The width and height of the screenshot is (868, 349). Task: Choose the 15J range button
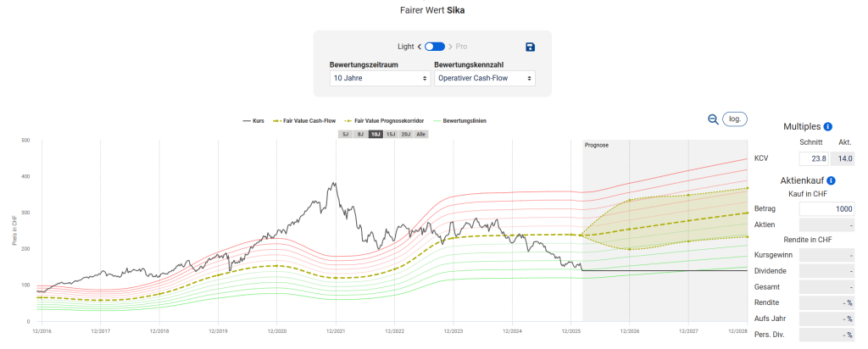(390, 134)
